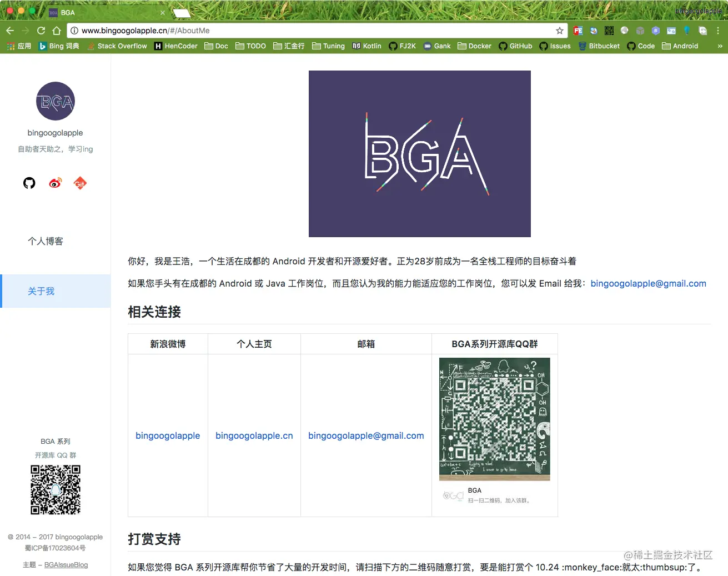Switch to the BGA browser tab
The width and height of the screenshot is (728, 576).
67,12
